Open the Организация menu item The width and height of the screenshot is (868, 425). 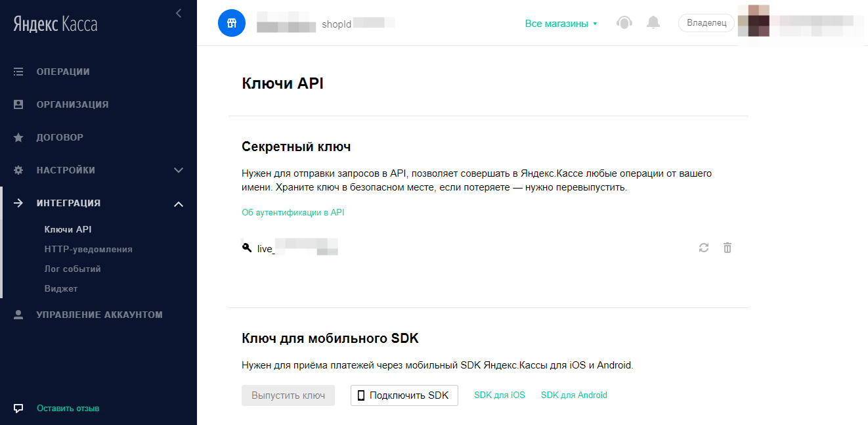pos(72,104)
